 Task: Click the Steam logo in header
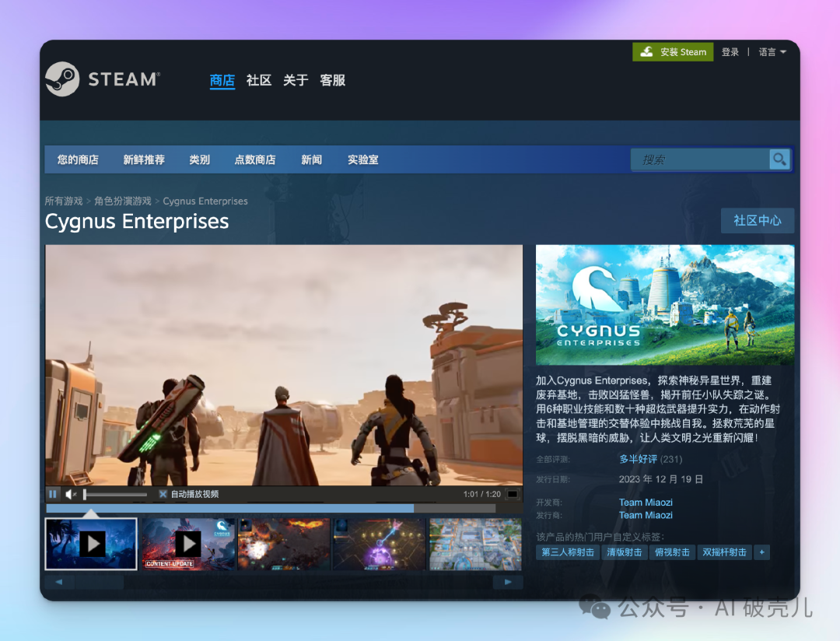coord(102,79)
